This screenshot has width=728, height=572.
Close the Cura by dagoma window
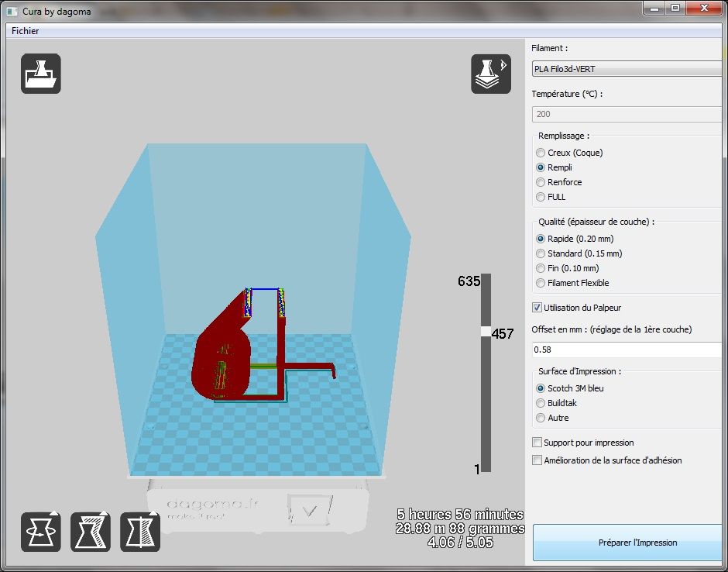pyautogui.click(x=704, y=8)
